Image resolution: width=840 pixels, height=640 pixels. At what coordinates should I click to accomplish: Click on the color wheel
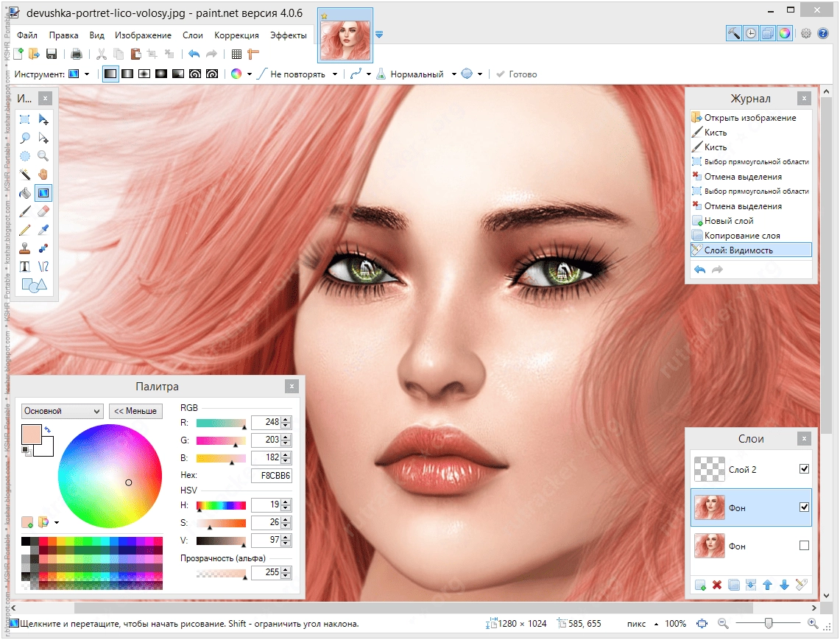110,476
